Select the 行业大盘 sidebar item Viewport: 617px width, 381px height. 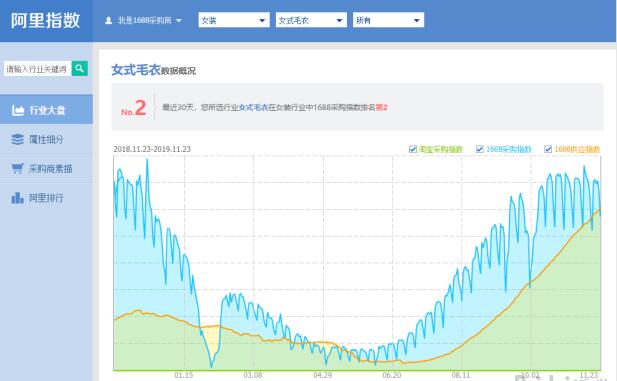(46, 110)
